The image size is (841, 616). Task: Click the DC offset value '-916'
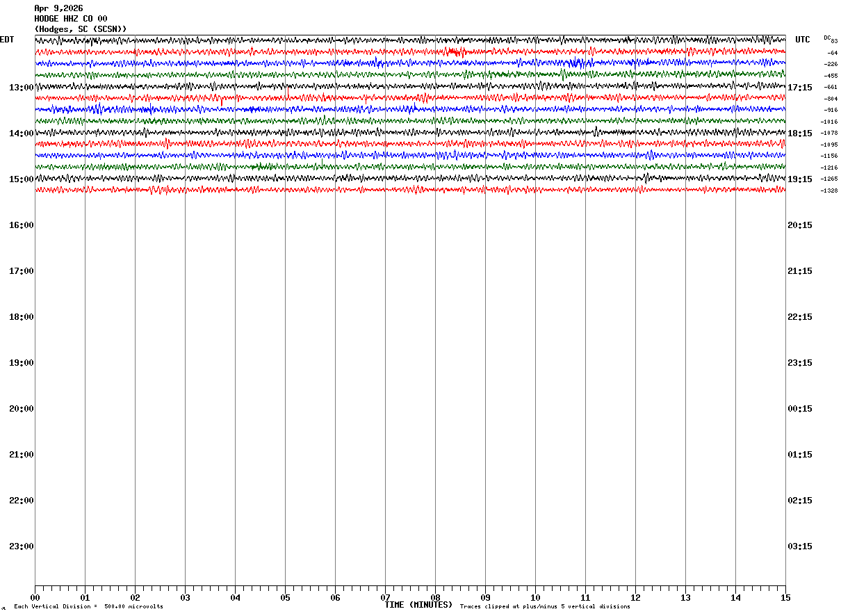click(831, 110)
